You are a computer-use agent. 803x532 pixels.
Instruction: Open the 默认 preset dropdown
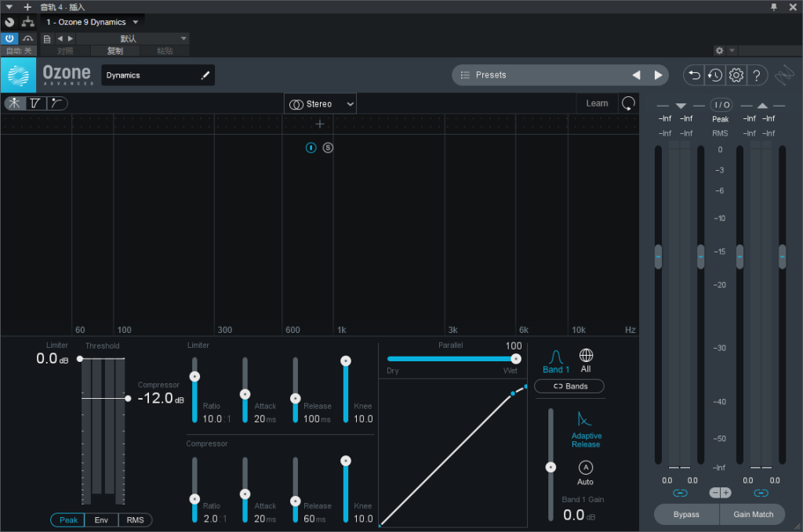click(x=133, y=39)
